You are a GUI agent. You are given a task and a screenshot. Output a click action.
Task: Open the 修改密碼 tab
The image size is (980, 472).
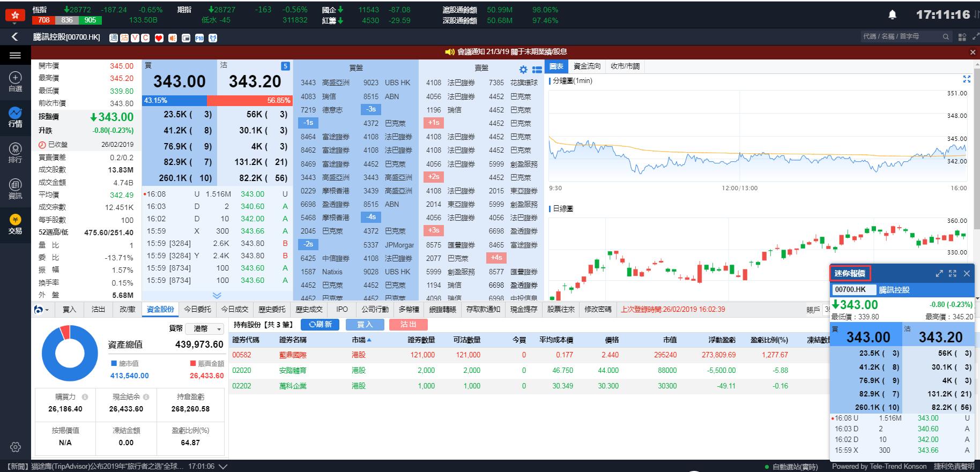coord(598,309)
